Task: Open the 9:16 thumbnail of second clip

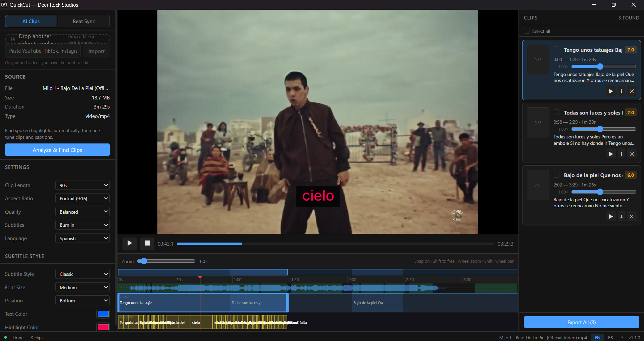Action: pyautogui.click(x=538, y=123)
